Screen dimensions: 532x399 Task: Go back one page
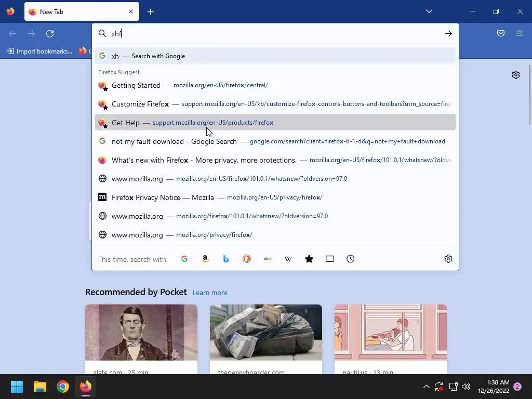tap(12, 34)
